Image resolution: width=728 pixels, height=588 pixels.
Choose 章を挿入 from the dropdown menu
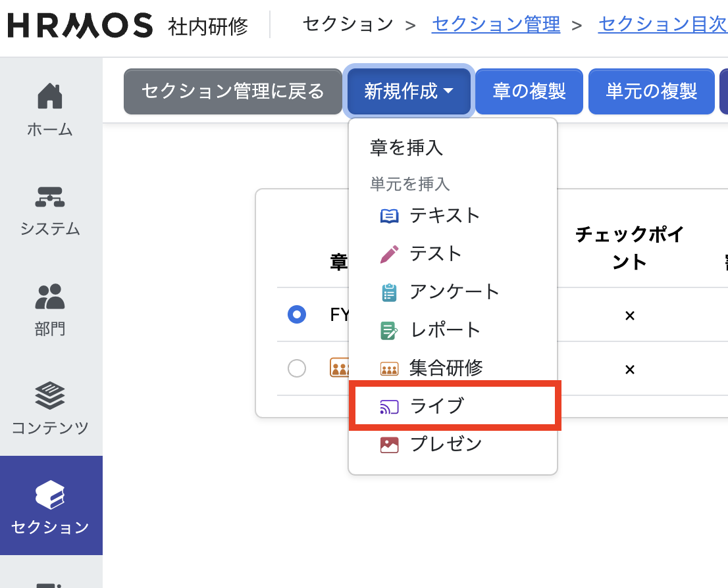coord(407,147)
